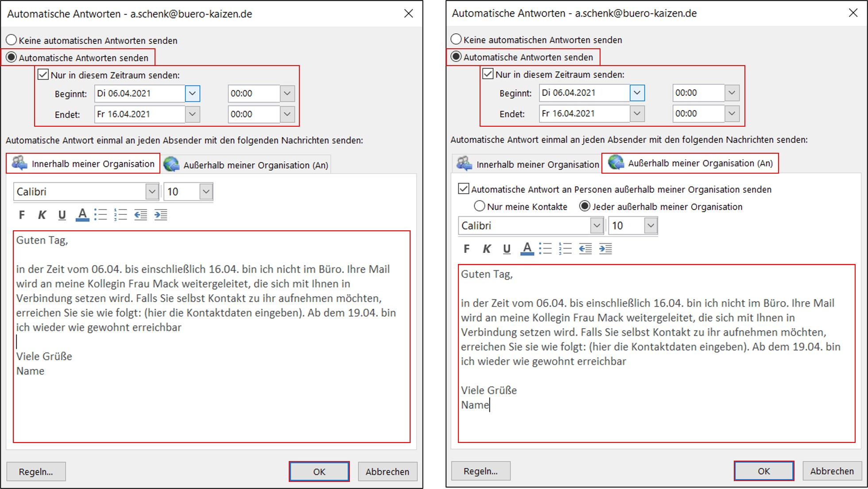Toggle underline in right dialog toolbar
The image size is (868, 489).
(507, 248)
